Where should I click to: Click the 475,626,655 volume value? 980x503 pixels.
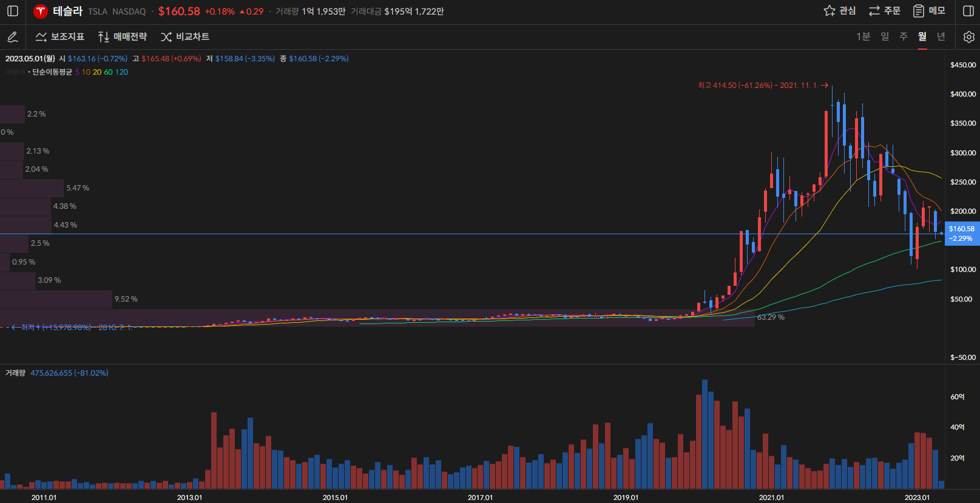(x=69, y=373)
